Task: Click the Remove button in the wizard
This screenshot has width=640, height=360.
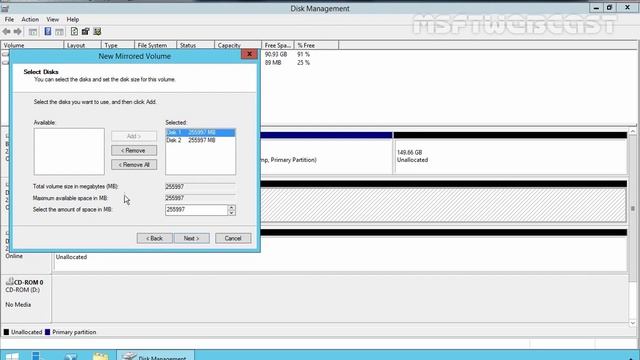Action: point(134,150)
